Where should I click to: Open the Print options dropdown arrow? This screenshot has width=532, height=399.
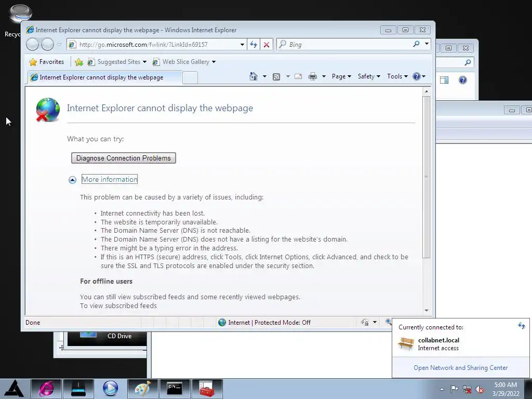point(324,76)
